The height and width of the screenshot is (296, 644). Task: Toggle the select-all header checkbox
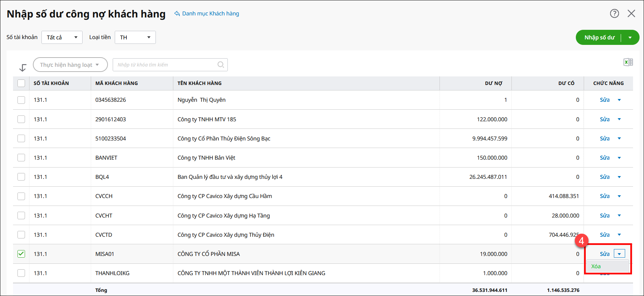[21, 83]
